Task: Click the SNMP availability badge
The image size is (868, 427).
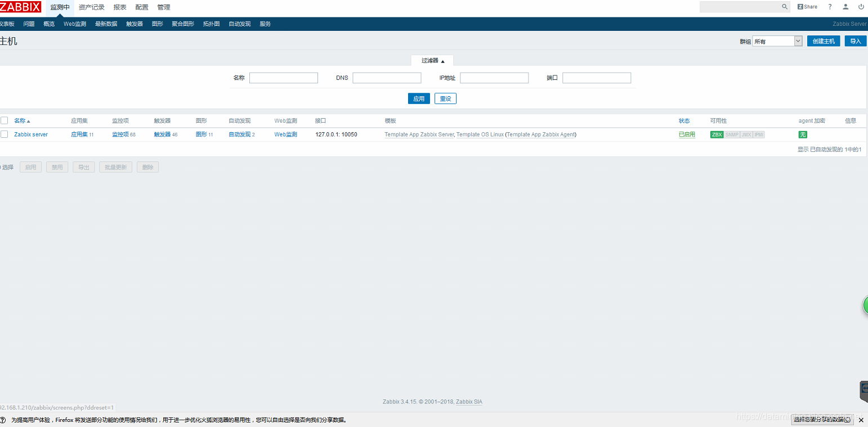Action: click(732, 134)
